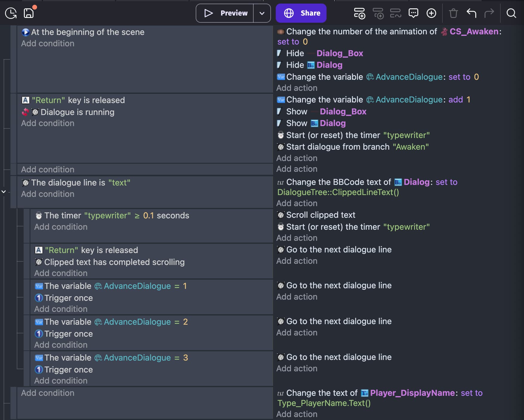Open the Preview options dropdown arrow
This screenshot has width=524, height=420.
coord(262,13)
